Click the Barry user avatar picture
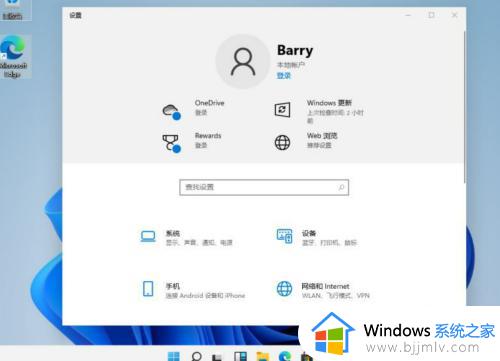 coord(243,62)
